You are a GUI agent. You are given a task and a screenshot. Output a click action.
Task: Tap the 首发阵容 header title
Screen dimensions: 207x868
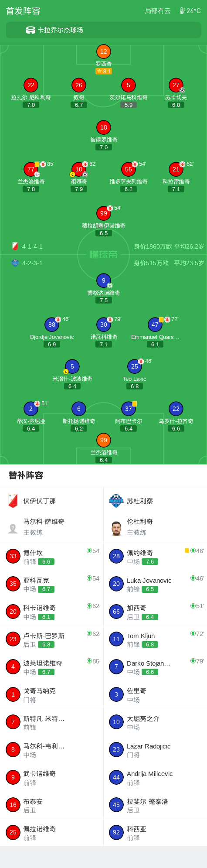[x=23, y=11]
